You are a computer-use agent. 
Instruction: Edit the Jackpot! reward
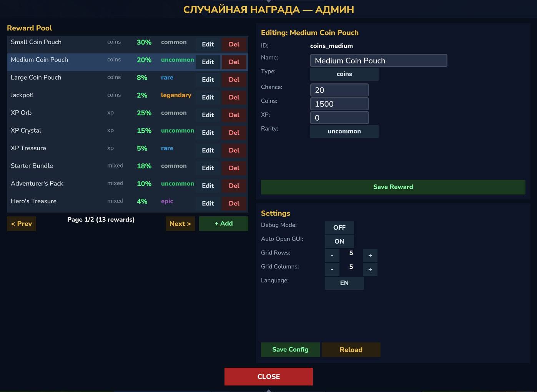208,97
